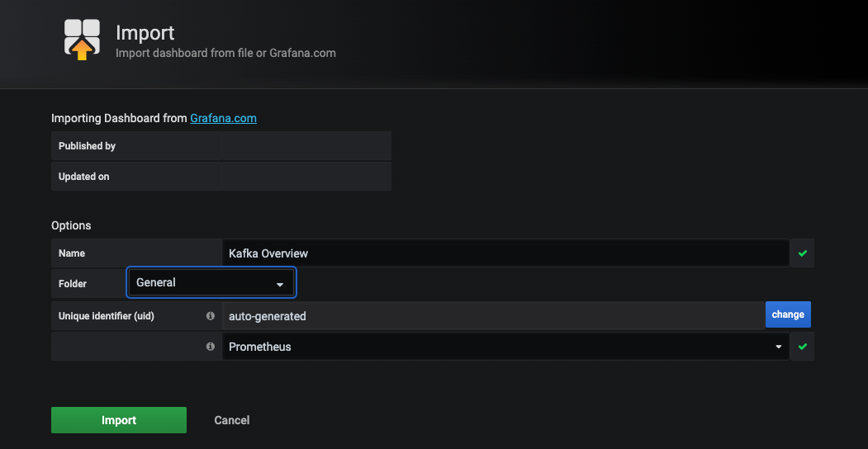Click the Updated on label

[x=83, y=177]
